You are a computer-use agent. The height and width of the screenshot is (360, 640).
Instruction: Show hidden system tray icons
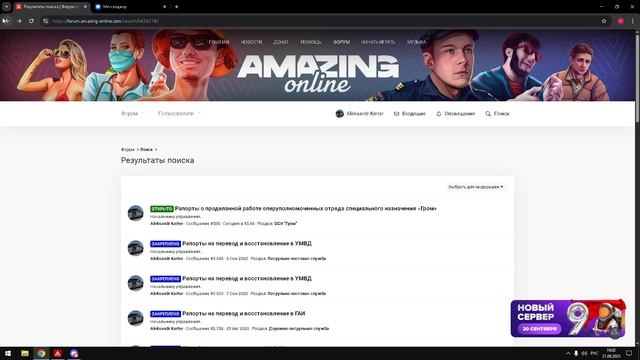click(568, 353)
